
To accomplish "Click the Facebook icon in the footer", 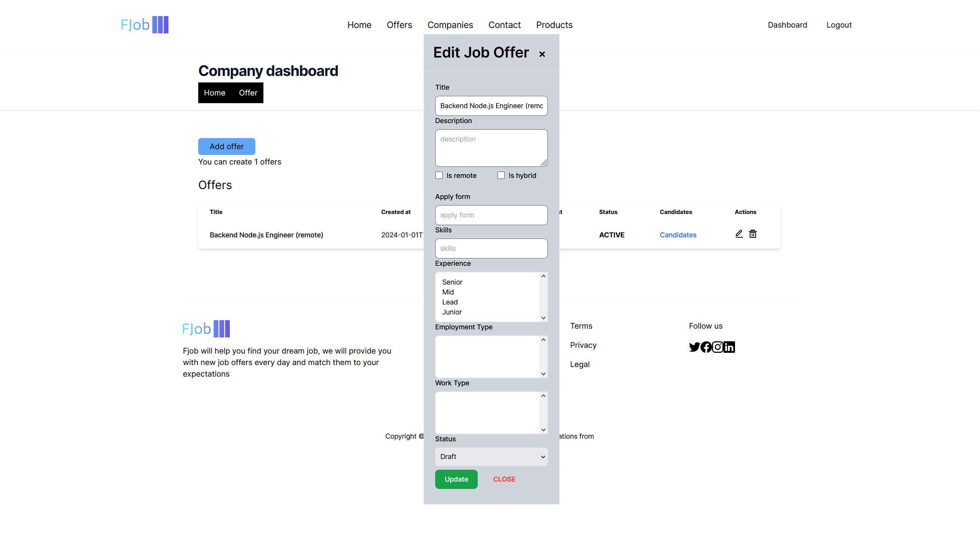I will coord(706,347).
